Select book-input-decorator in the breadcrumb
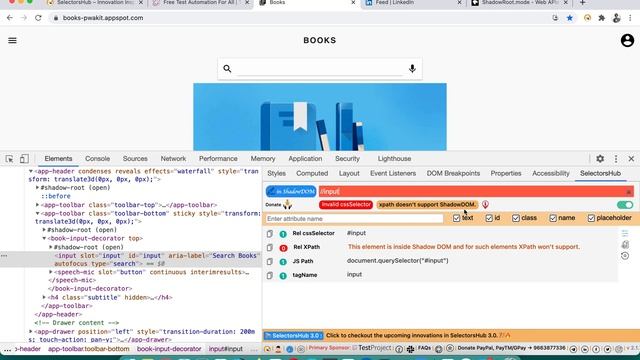The height and width of the screenshot is (360, 640). [169, 349]
